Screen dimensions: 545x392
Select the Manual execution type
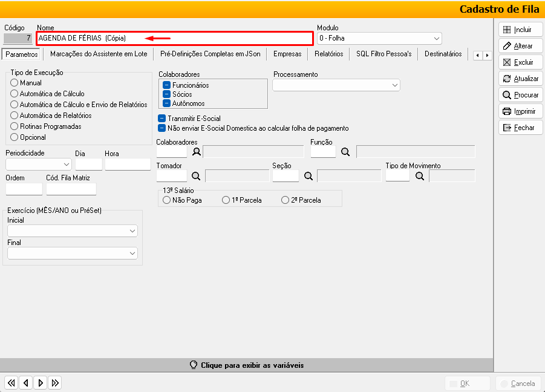point(15,83)
